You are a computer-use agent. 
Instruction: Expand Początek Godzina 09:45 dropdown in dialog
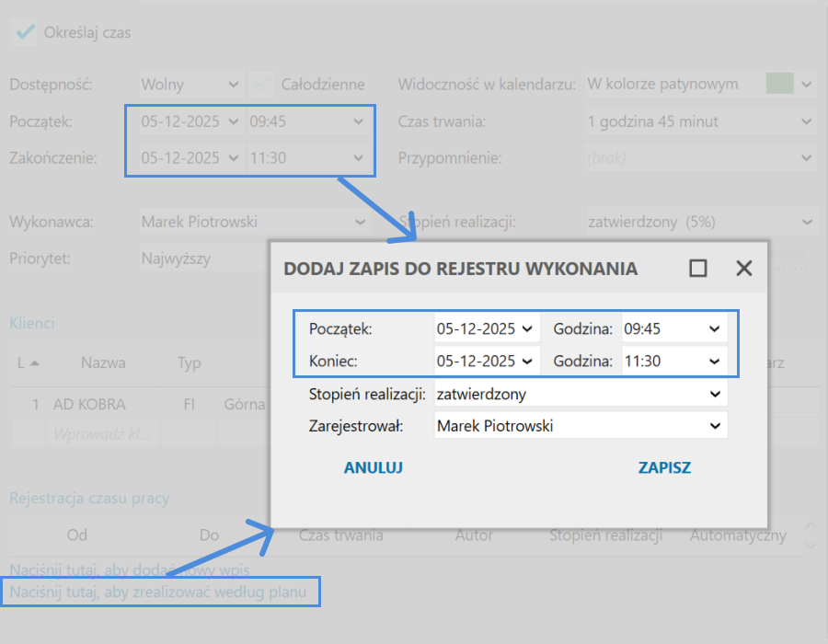pyautogui.click(x=714, y=328)
